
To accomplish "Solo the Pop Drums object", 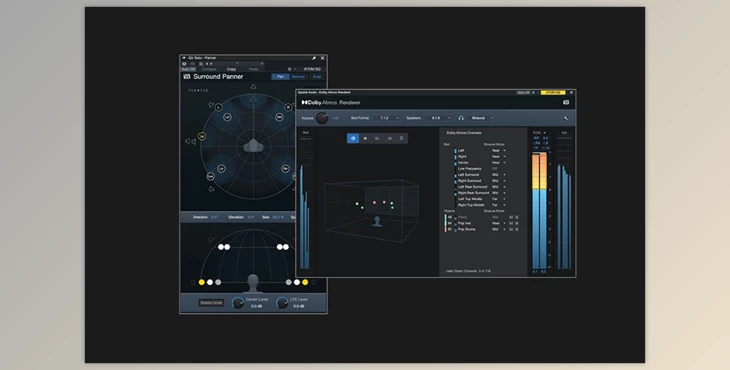I will 517,229.
